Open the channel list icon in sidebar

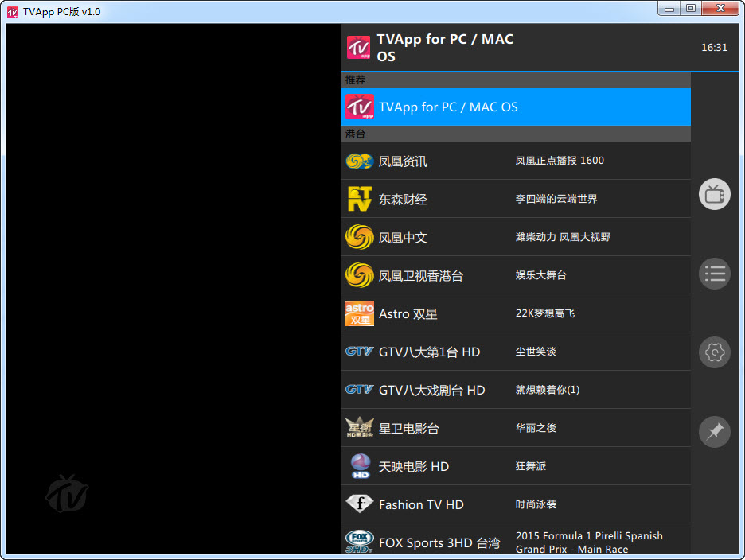click(x=714, y=274)
